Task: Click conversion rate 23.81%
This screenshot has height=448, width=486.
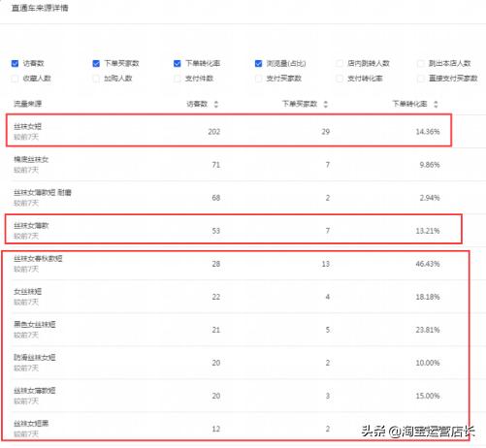Action: pos(428,330)
